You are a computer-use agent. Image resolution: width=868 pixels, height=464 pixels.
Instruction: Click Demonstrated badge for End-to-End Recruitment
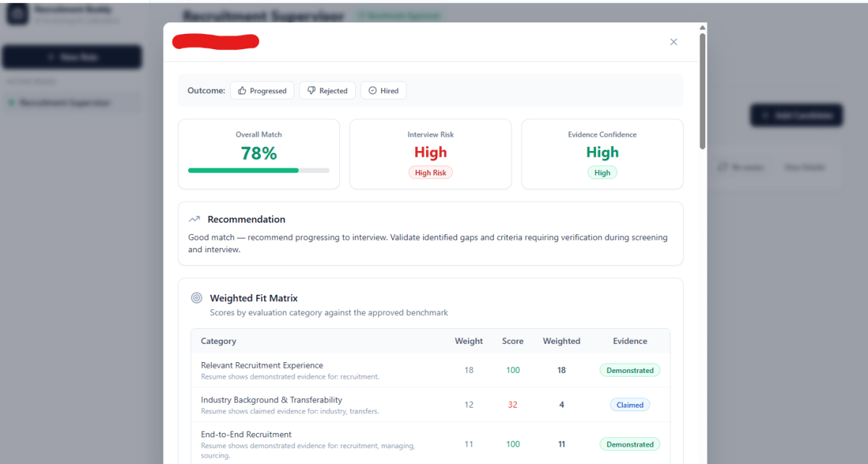point(630,444)
